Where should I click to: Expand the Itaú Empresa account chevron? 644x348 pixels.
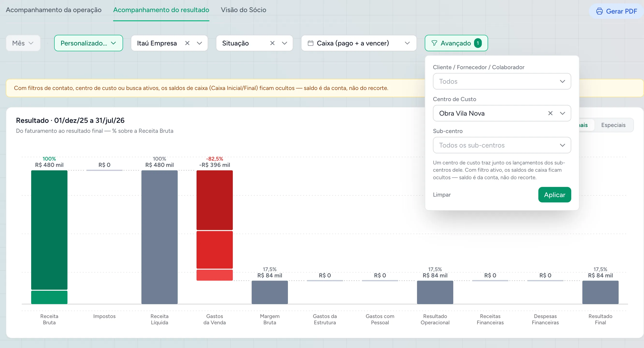199,43
